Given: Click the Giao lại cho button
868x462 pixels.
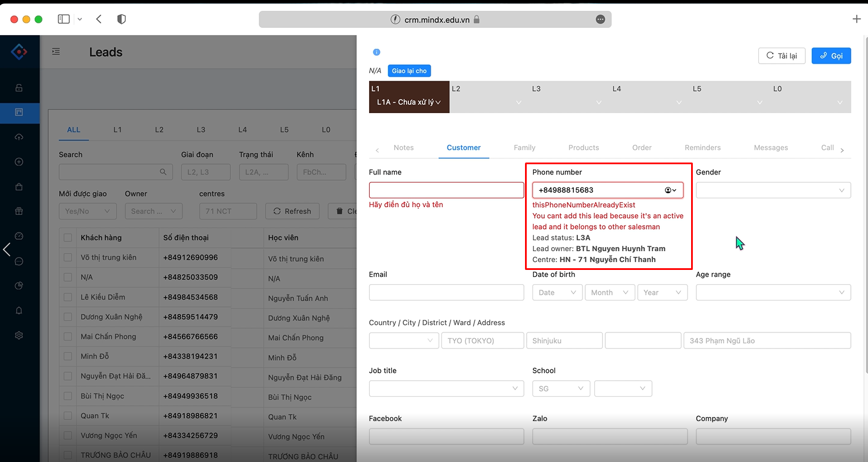Looking at the screenshot, I should (x=409, y=71).
